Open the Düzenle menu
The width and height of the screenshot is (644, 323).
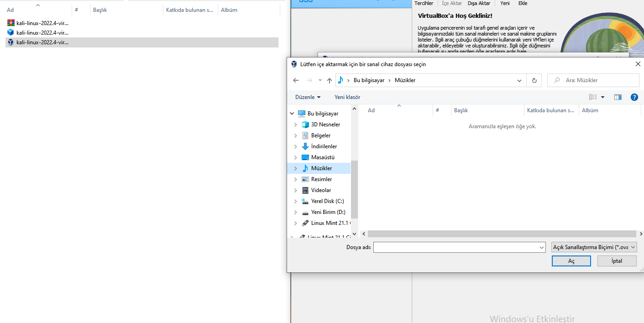[308, 97]
